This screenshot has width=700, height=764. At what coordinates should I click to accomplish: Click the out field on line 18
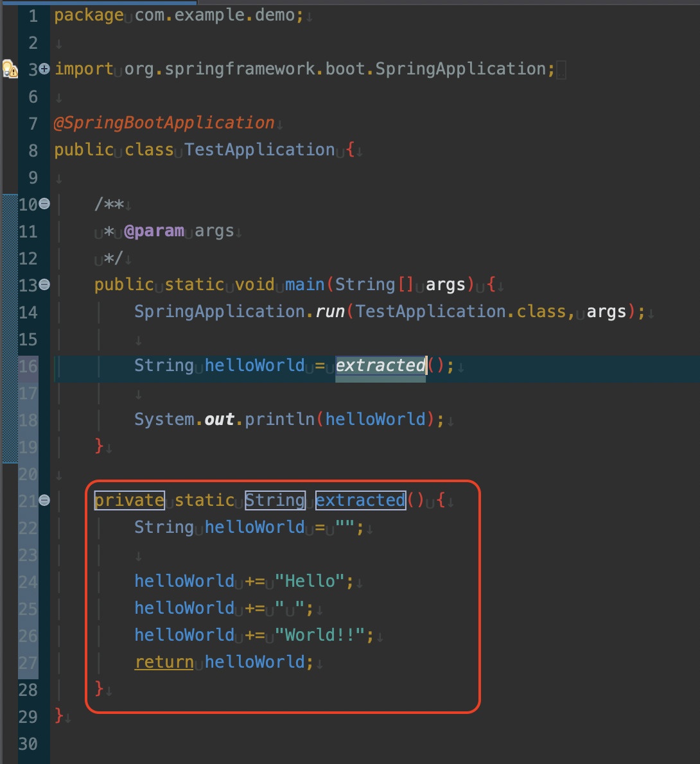220,419
